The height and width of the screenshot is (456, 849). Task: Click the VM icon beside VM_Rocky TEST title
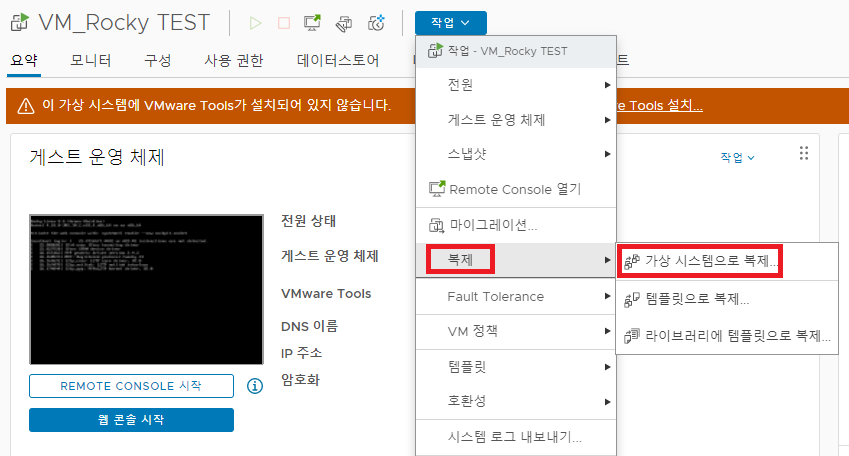click(x=19, y=23)
